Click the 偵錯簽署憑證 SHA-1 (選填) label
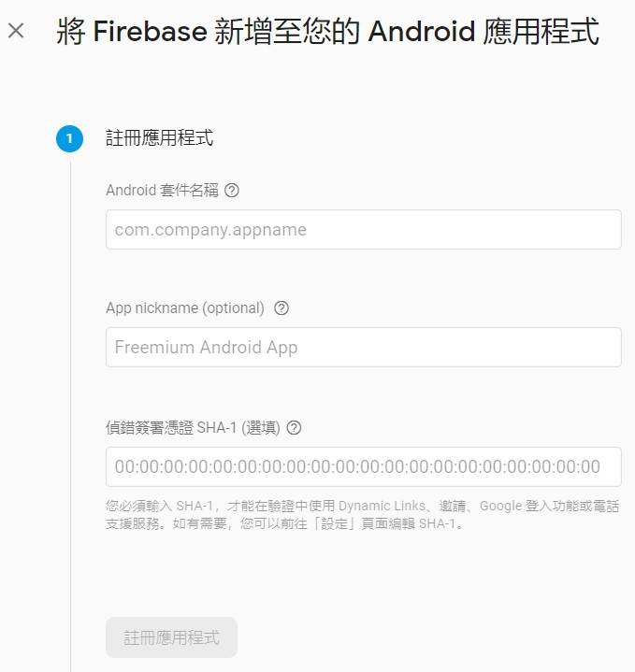 pos(193,427)
